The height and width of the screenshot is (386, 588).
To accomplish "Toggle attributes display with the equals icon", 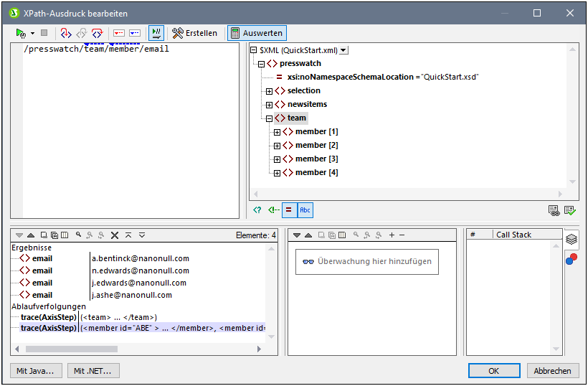I will 288,210.
